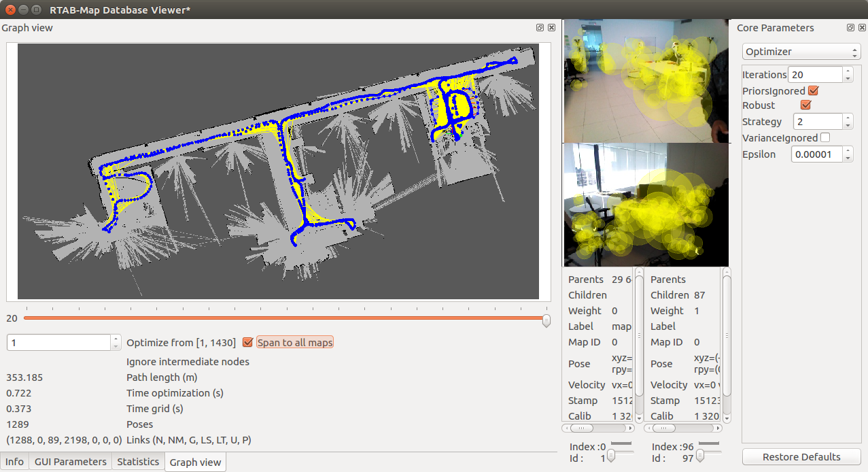The height and width of the screenshot is (472, 868).
Task: Float the Core Parameters panel
Action: (850, 28)
